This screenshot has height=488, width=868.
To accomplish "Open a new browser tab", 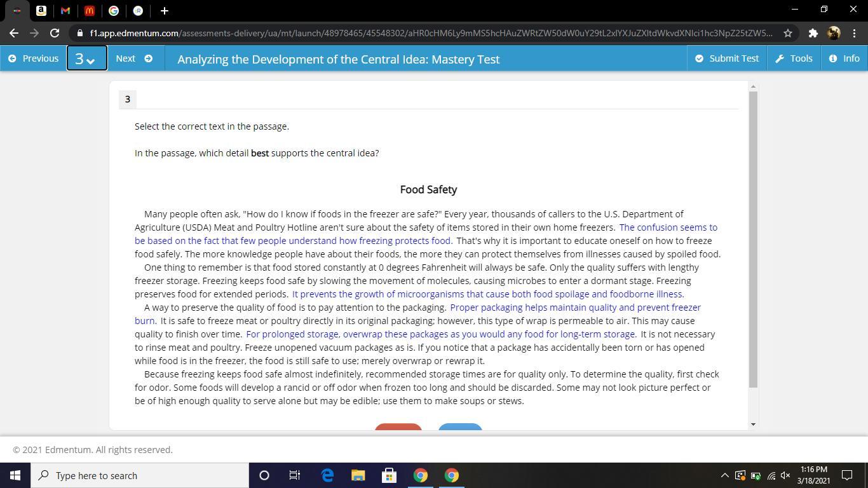I will click(164, 11).
